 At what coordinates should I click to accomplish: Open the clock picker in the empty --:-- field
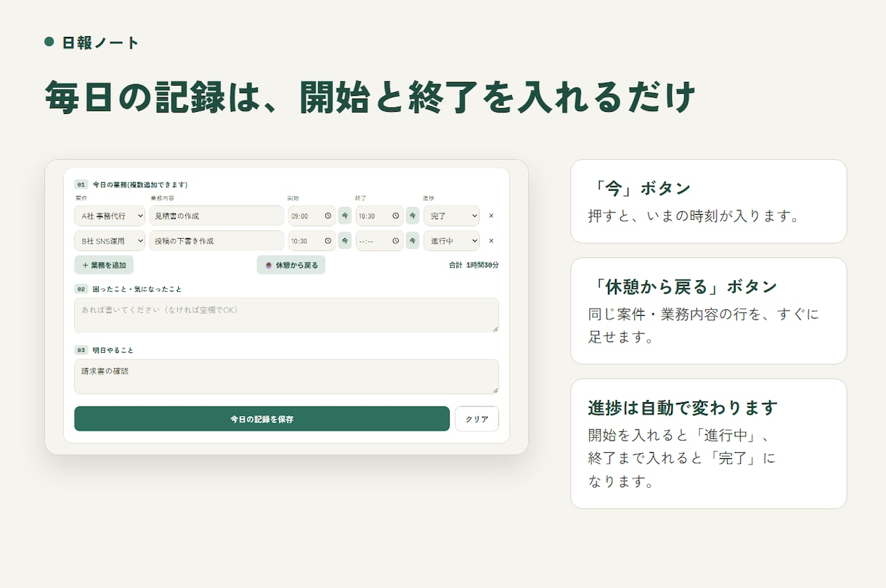(396, 241)
